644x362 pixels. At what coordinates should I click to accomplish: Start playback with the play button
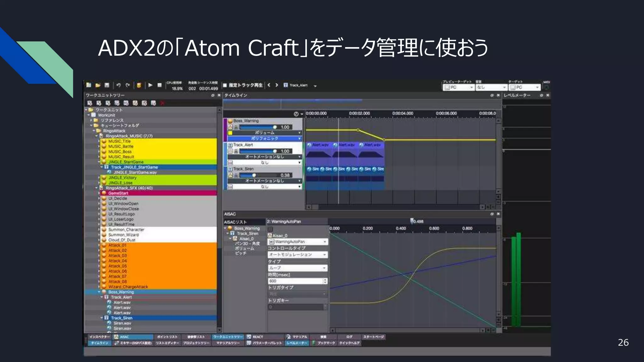pos(150,85)
